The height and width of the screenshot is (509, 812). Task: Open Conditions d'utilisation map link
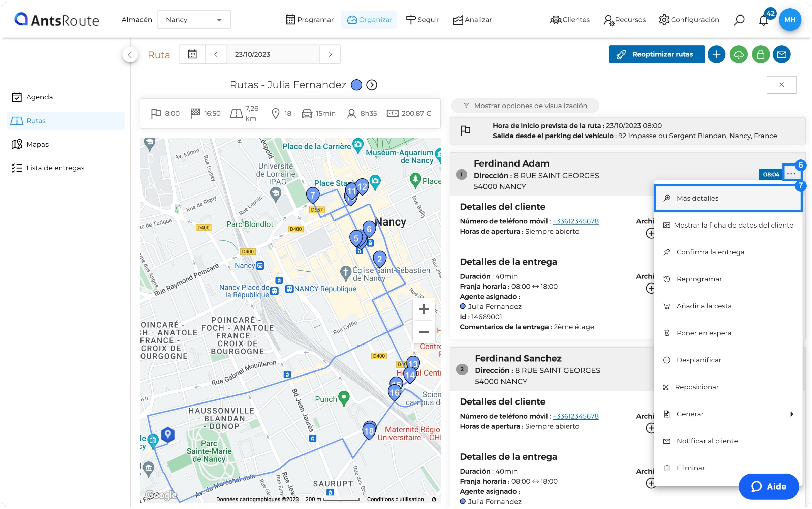tap(395, 499)
